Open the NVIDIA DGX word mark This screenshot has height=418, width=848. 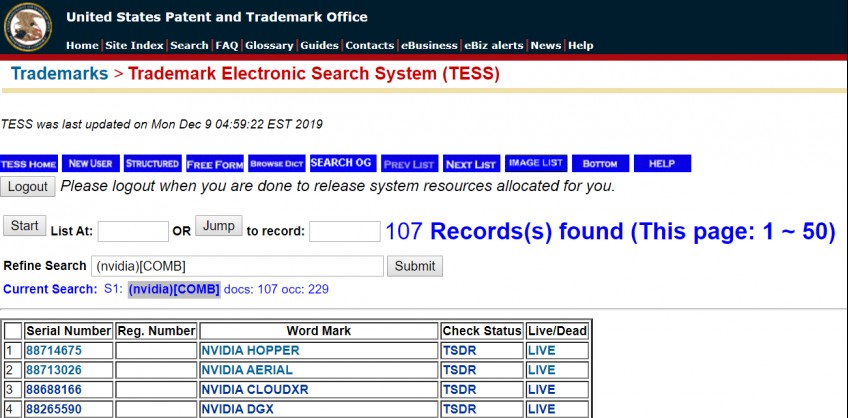237,409
